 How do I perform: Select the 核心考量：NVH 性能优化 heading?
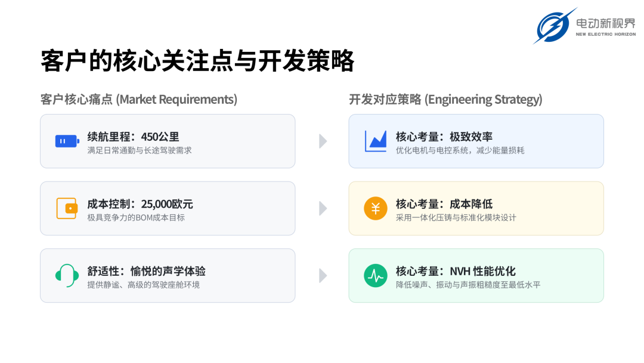[x=456, y=271]
